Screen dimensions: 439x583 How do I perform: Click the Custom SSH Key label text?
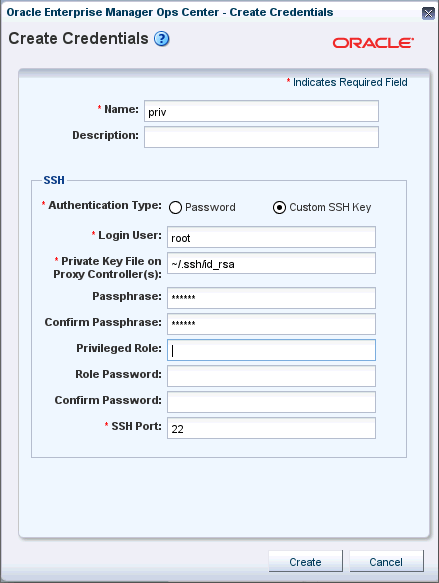330,207
